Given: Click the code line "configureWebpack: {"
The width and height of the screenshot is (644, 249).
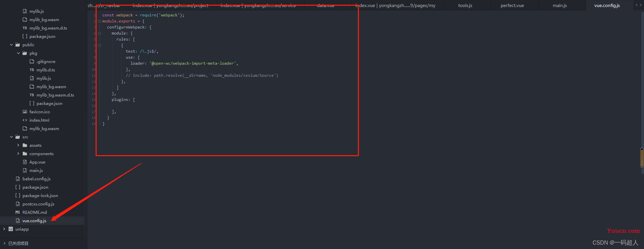Looking at the screenshot, I should (x=129, y=27).
